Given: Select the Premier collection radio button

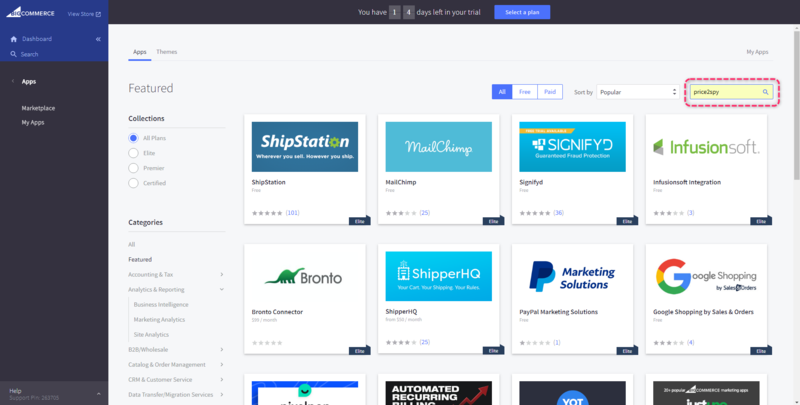Looking at the screenshot, I should pos(133,168).
